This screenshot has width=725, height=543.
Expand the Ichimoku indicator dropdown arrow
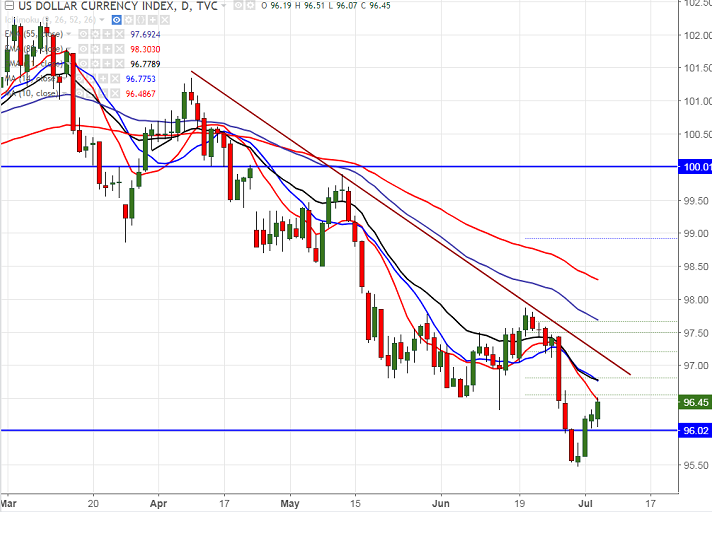[102, 20]
